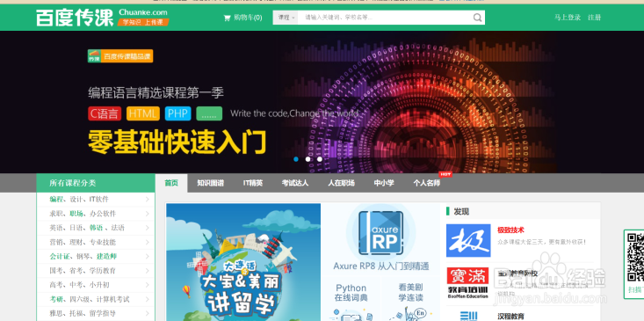Screen dimensions: 644x321
Task: Expand the 编程、设计、IT软件 category
Action: coord(96,200)
